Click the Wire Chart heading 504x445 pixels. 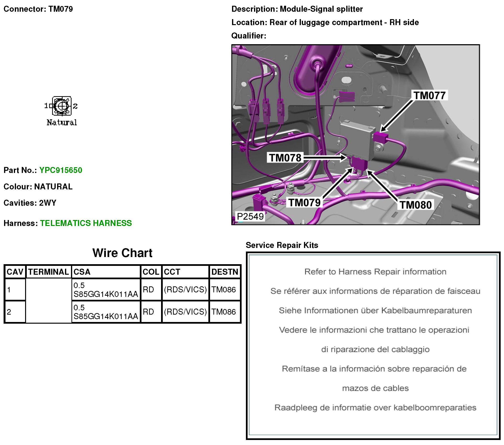[122, 253]
